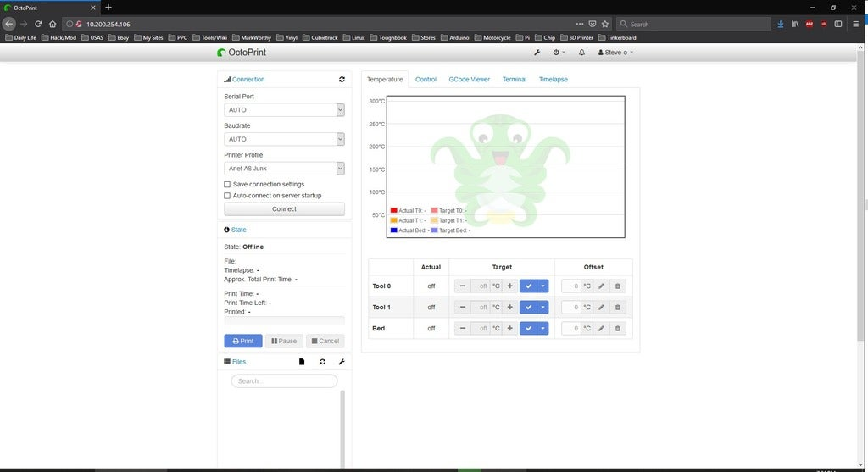Decrease Tool 1 target temperature
868x472 pixels.
pos(463,307)
